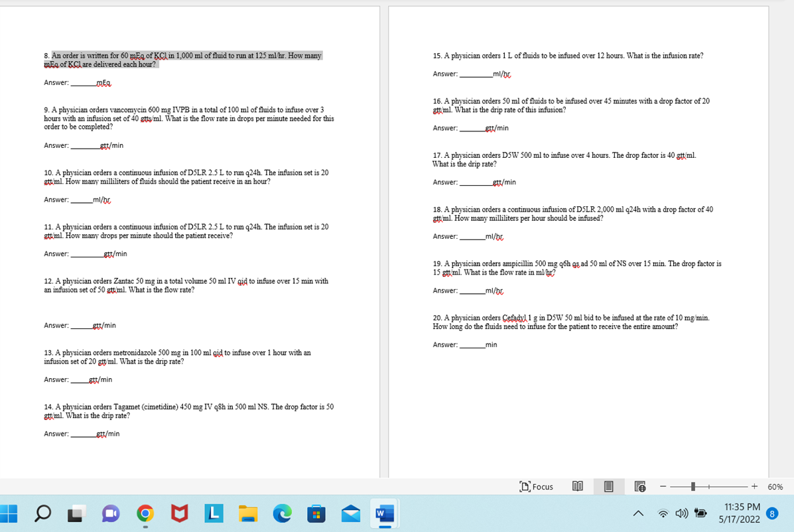Click answer blank under question 16
794x532 pixels.
pos(472,128)
